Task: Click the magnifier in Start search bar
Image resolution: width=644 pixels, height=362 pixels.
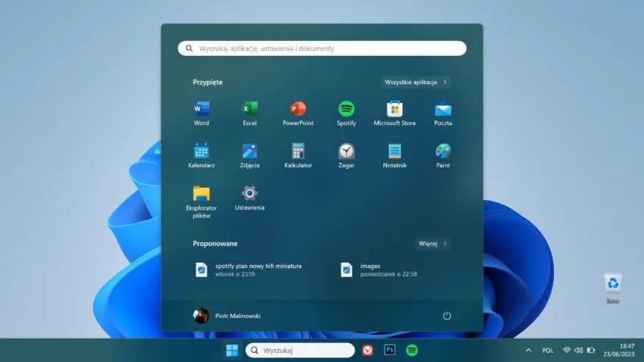Action: tap(189, 48)
